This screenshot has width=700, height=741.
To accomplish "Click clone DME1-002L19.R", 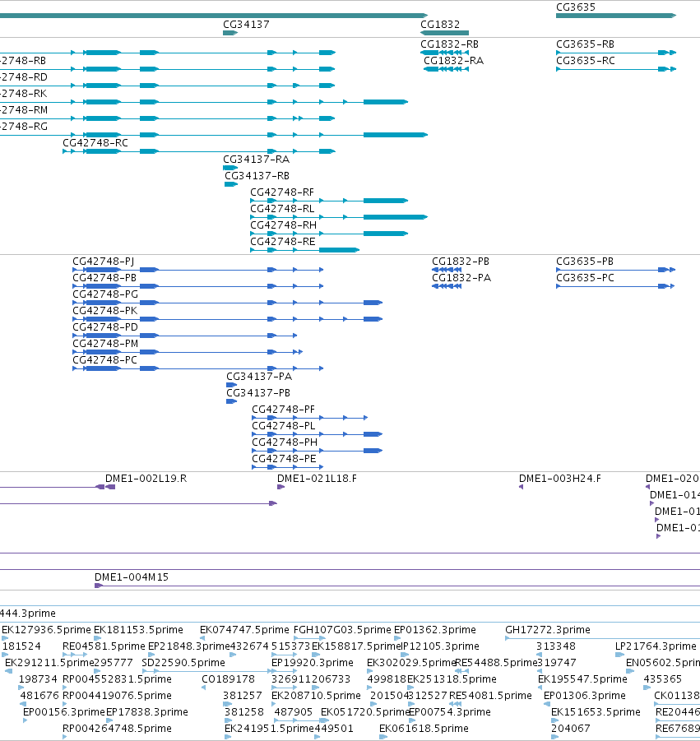I will click(146, 479).
